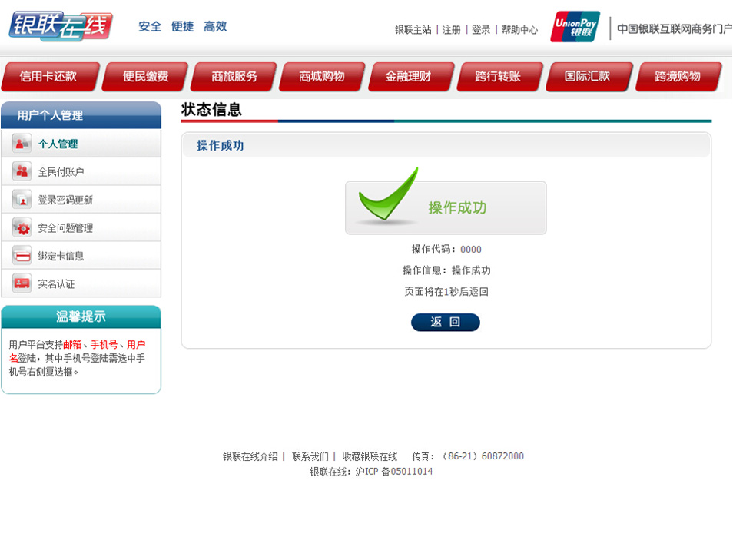Screen dimensions: 733x560
Task: Open the 便民缴费 navigation tab
Action: tap(145, 76)
